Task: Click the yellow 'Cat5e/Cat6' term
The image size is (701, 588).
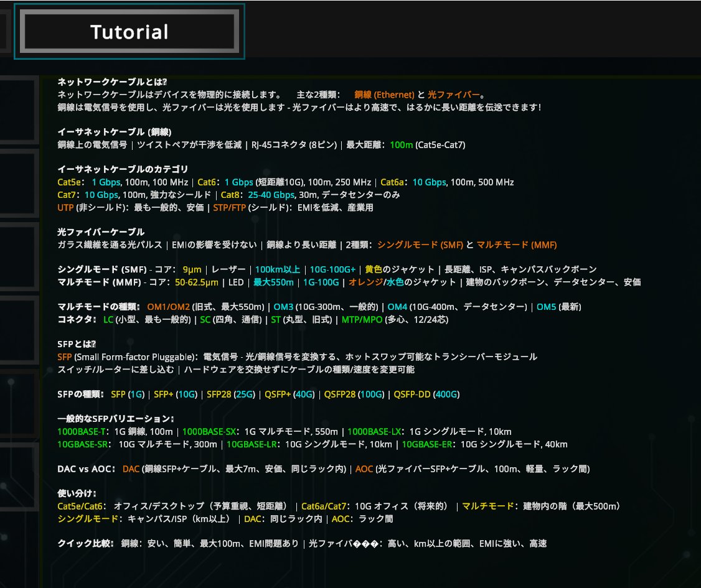Action: click(80, 506)
